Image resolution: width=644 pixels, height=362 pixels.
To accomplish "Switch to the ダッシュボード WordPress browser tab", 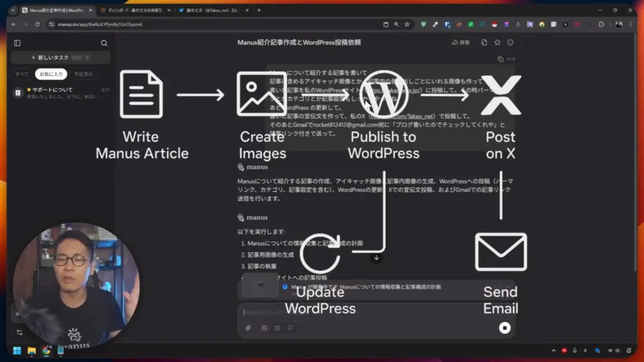I will point(135,10).
